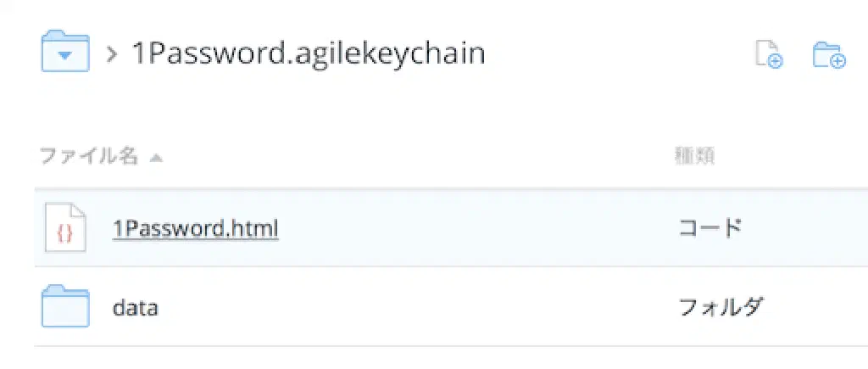Open the parent folder dropdown icon in breadcrumb

64,53
